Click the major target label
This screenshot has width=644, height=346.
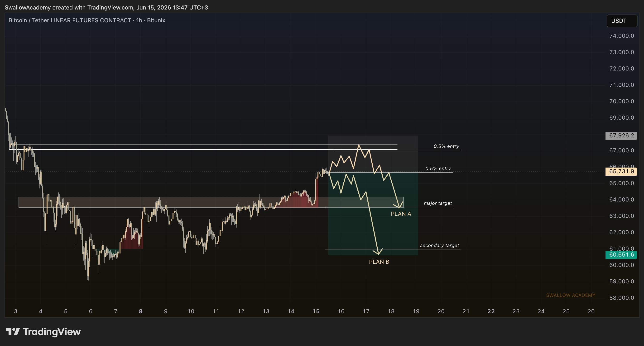438,203
